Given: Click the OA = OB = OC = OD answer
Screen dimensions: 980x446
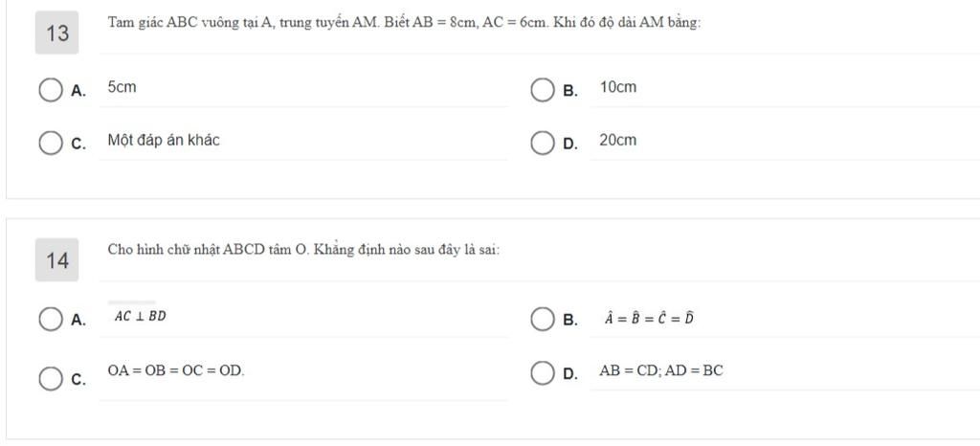Looking at the screenshot, I should click(176, 369).
